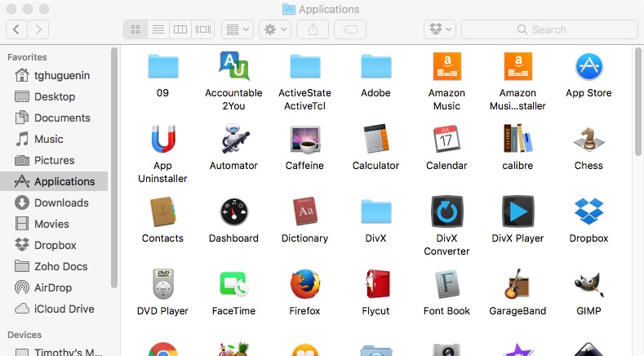Select the Calculator app icon
The image size is (644, 356).
[375, 139]
